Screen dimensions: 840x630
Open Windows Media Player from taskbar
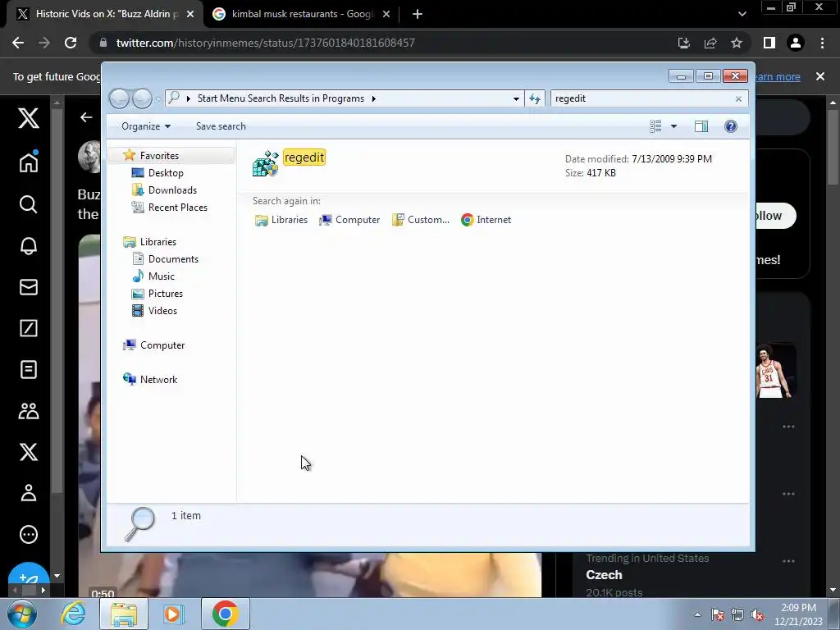[x=173, y=614]
